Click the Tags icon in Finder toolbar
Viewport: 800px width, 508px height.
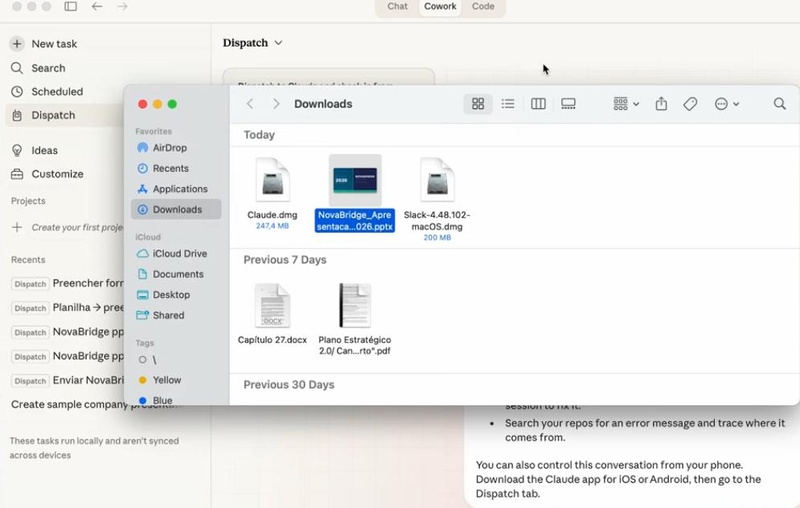coord(690,104)
